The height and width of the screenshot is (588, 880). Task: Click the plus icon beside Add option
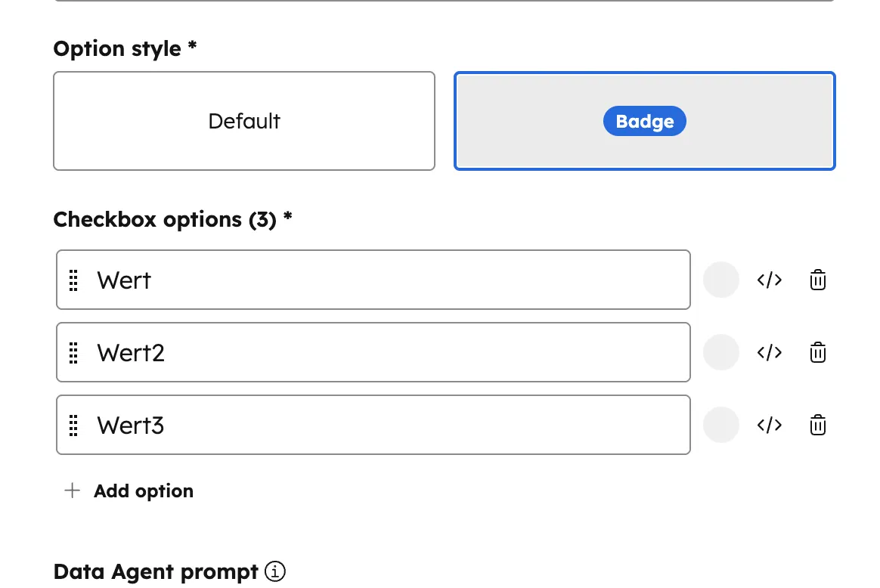72,491
